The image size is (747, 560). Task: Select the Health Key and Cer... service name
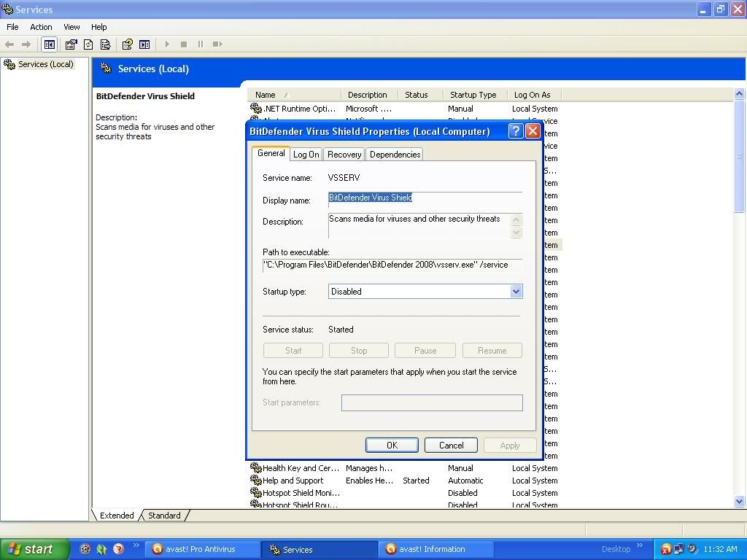(x=301, y=468)
